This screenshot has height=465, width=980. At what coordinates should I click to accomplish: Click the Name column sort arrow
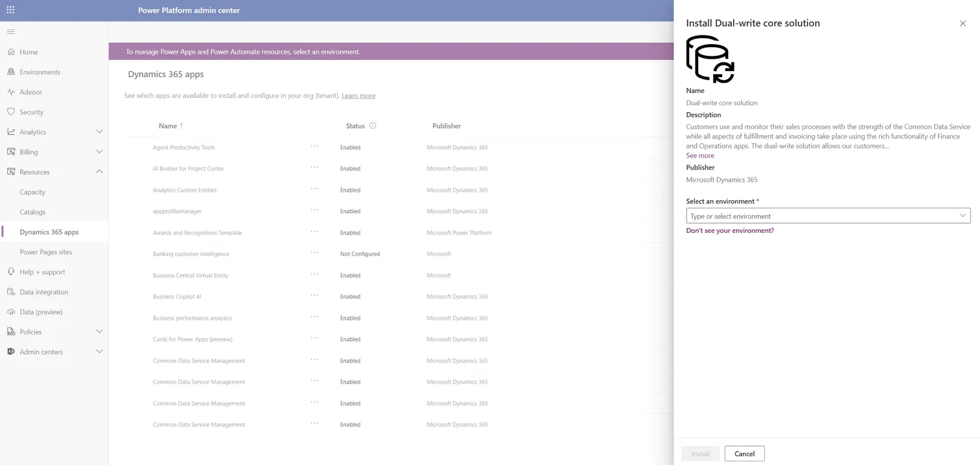pos(181,126)
